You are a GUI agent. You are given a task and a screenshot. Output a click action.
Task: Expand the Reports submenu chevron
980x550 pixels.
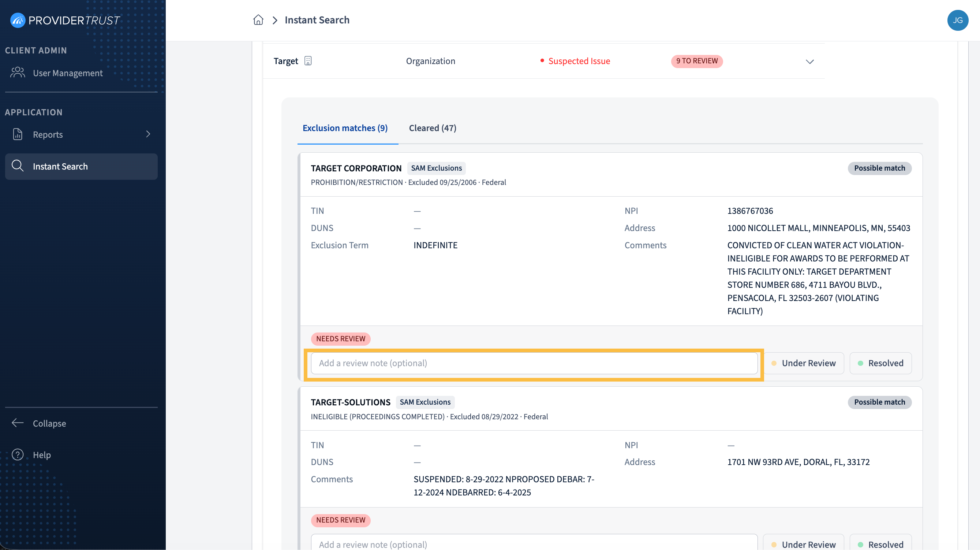(148, 134)
